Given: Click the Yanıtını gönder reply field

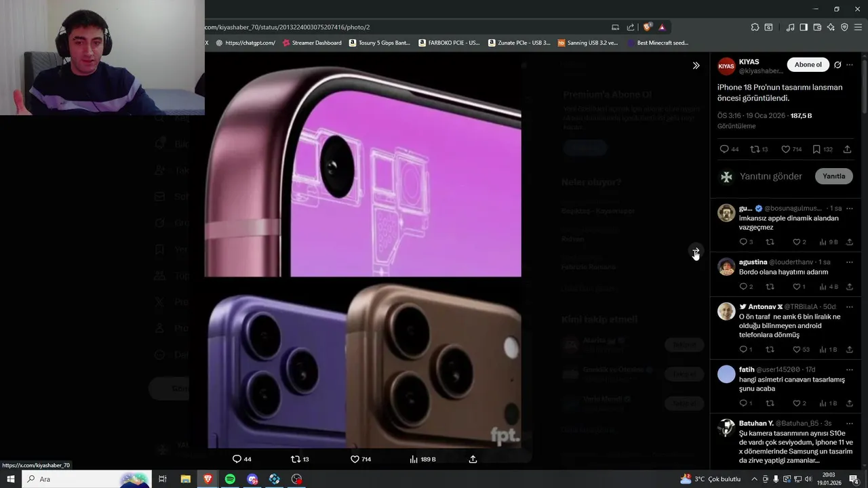Looking at the screenshot, I should pyautogui.click(x=771, y=176).
